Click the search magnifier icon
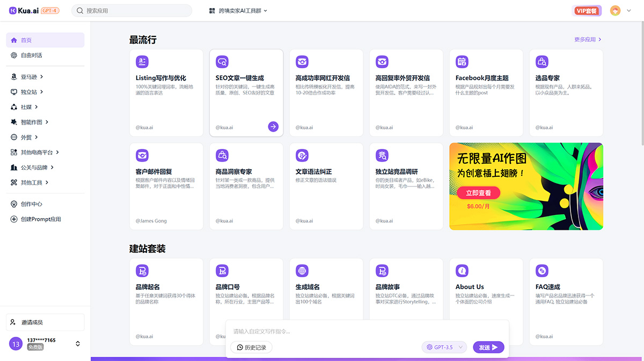644x361 pixels. (79, 10)
